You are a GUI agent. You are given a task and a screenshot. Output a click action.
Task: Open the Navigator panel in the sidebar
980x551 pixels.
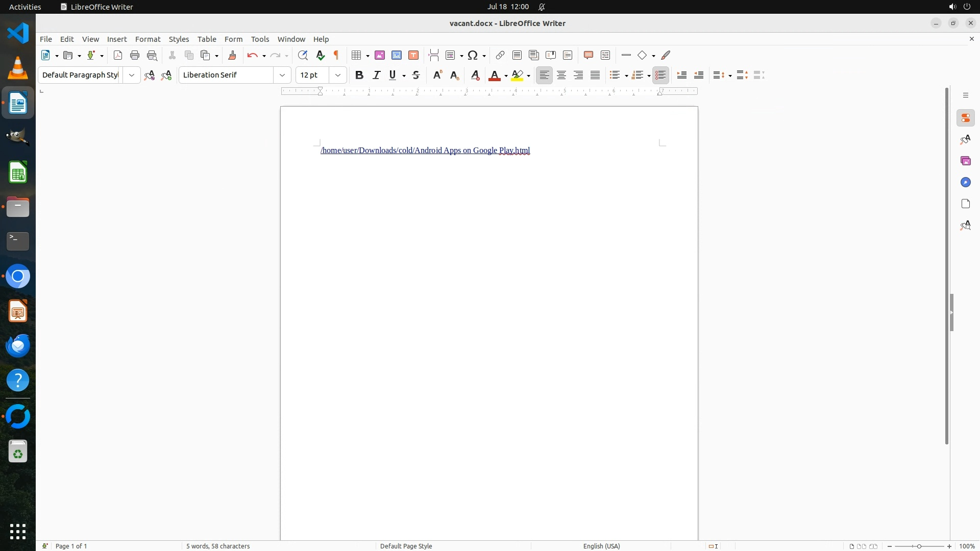click(x=965, y=182)
